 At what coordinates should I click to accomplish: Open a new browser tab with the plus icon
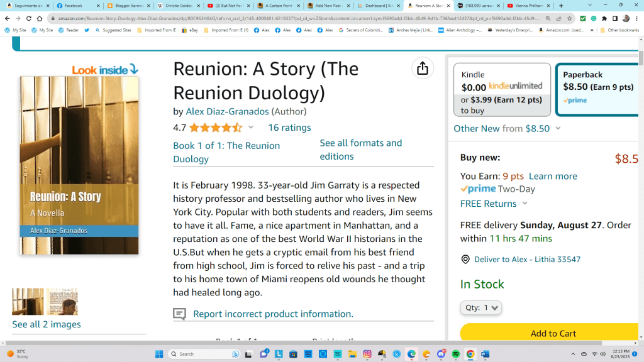point(561,6)
